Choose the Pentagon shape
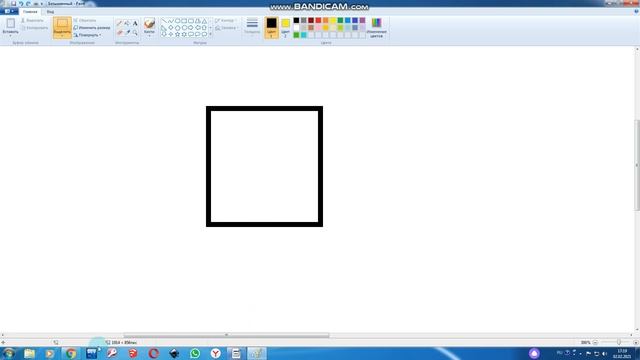This screenshot has height=360, width=640. 177,28
